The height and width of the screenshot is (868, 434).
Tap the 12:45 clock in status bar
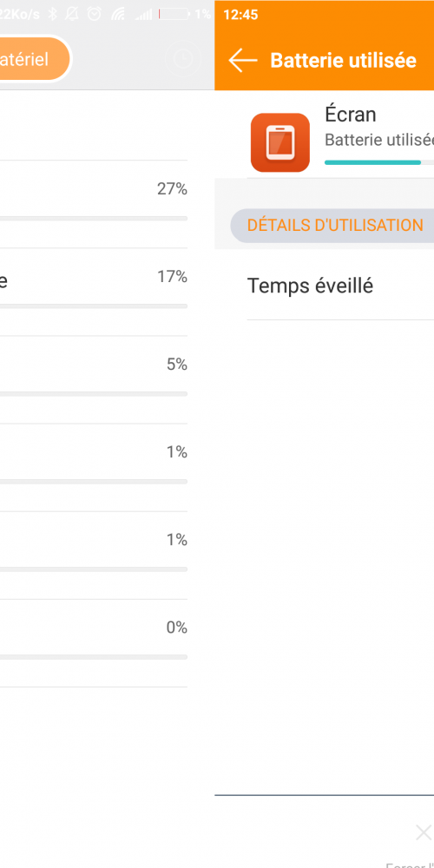[240, 15]
